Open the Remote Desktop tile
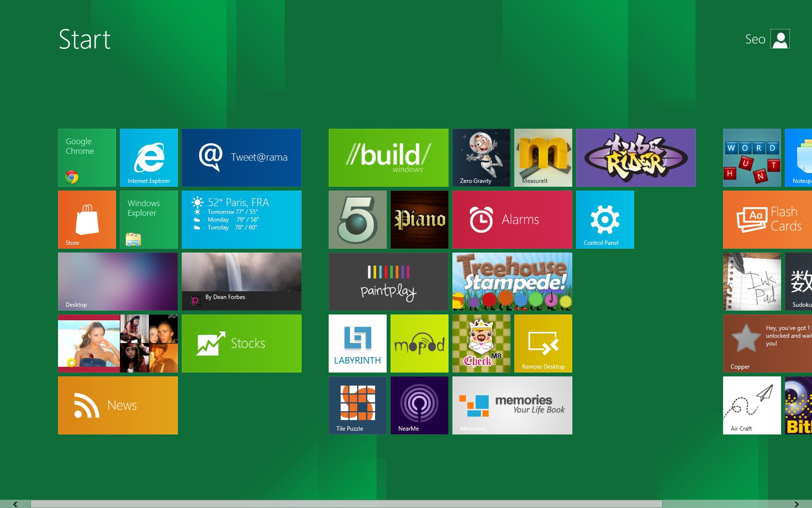The image size is (812, 508). coord(543,344)
